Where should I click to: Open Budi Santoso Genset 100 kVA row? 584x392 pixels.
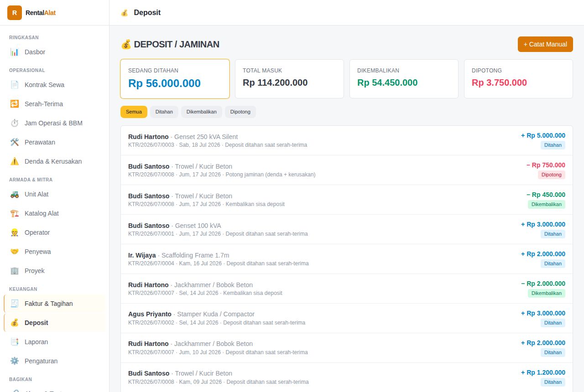(x=347, y=229)
